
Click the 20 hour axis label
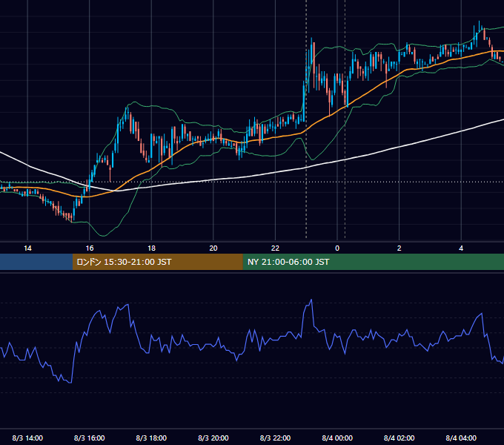(213, 248)
